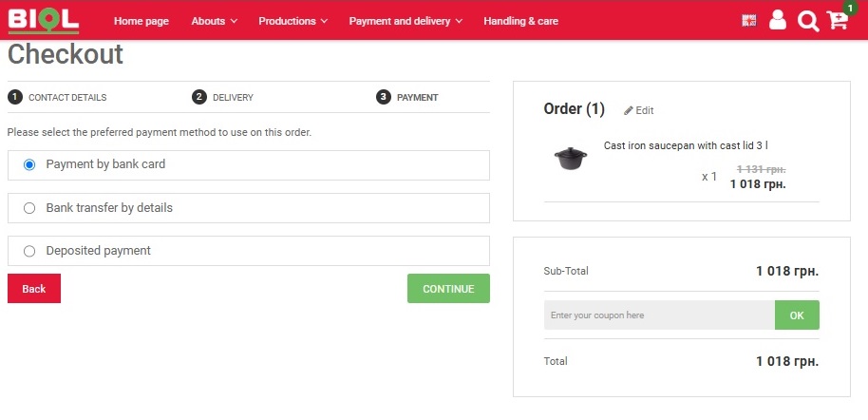Click the search magnifier icon
Image resolution: width=868 pixels, height=420 pixels.
click(807, 21)
